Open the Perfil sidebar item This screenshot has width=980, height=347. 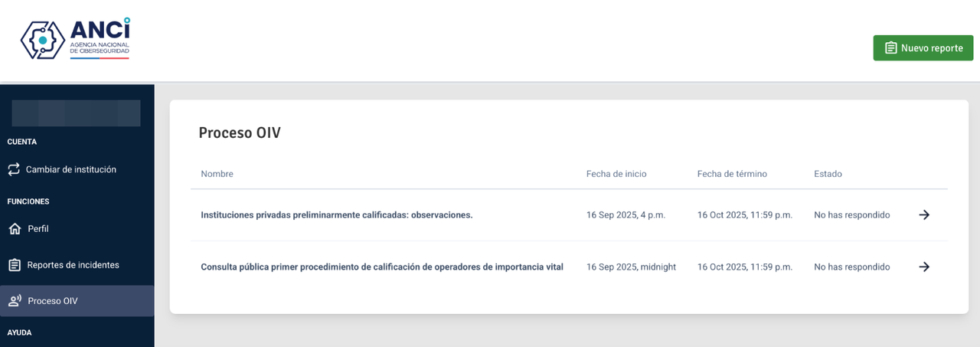[x=38, y=229]
